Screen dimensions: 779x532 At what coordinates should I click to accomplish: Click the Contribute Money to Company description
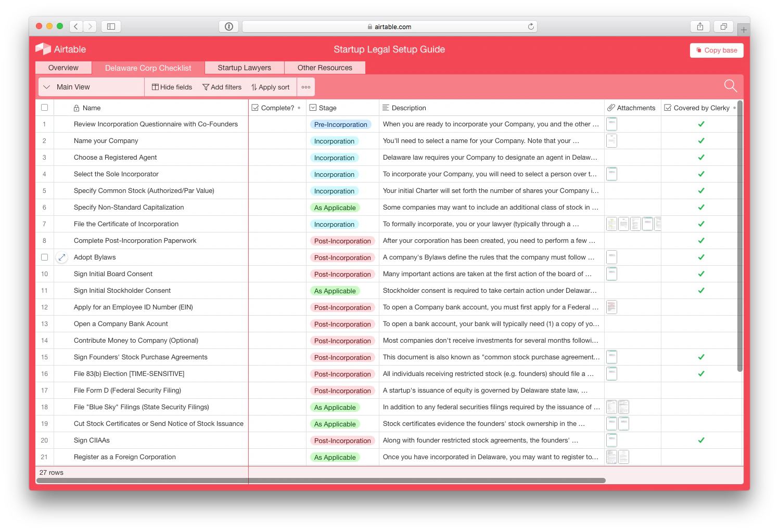click(x=491, y=340)
